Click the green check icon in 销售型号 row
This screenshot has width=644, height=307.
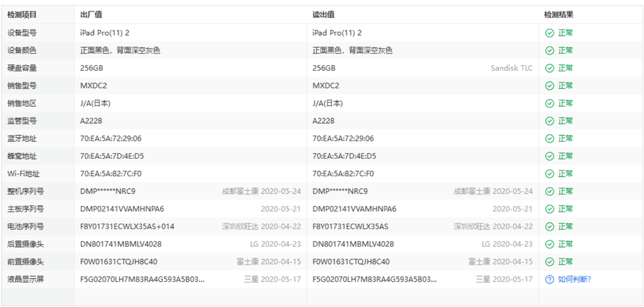pos(550,86)
